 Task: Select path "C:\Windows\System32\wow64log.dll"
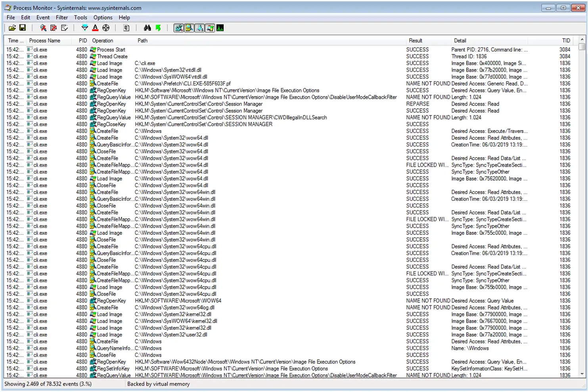click(x=174, y=307)
